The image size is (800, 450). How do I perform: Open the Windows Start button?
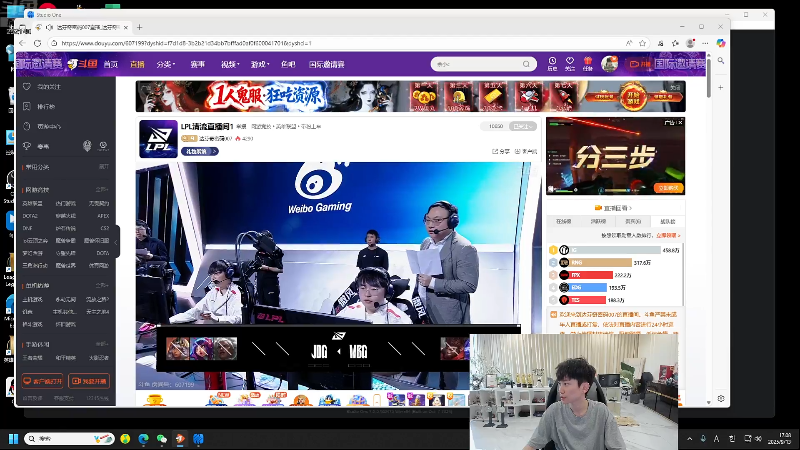click(x=14, y=439)
